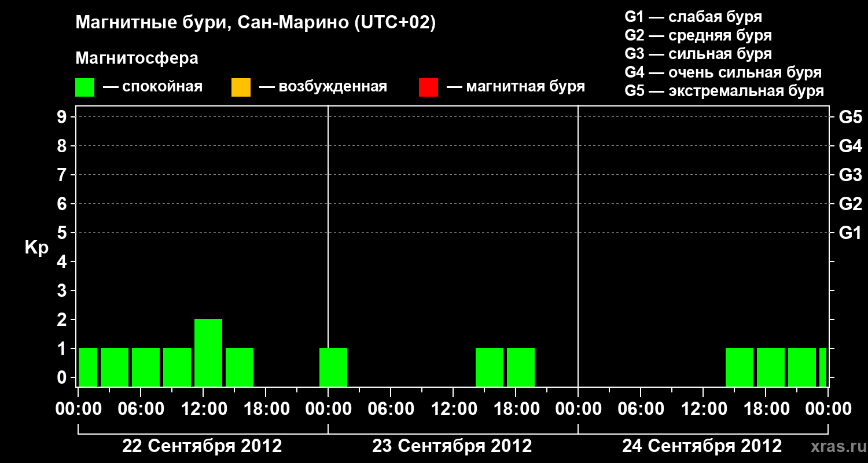Click the first green bar at 00:00 September 22
The width and height of the screenshot is (868, 463).
[x=88, y=367]
